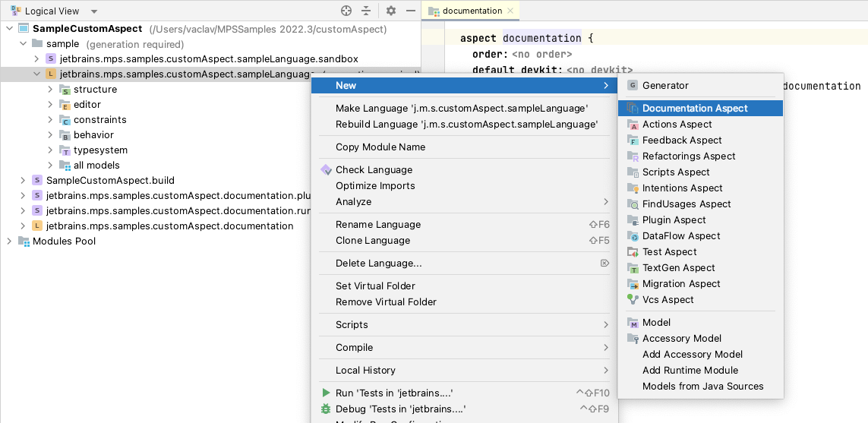Expand the structure model node

coord(50,90)
